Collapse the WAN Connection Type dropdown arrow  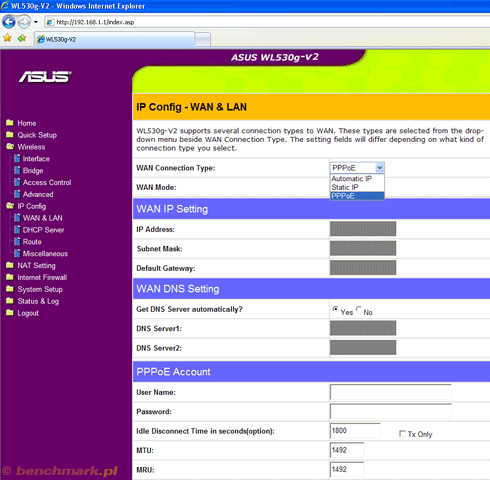click(379, 168)
